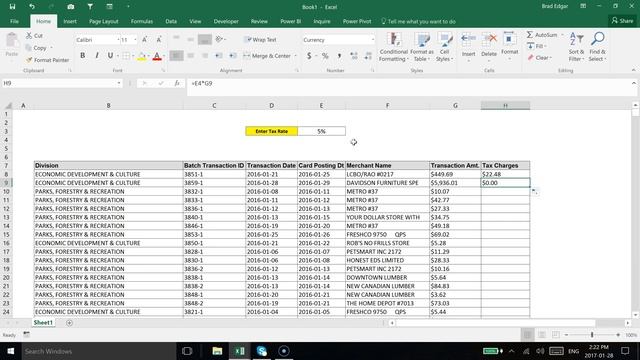Click the Cut scissors command
Viewport: 640px width, 360px height.
tap(35, 36)
